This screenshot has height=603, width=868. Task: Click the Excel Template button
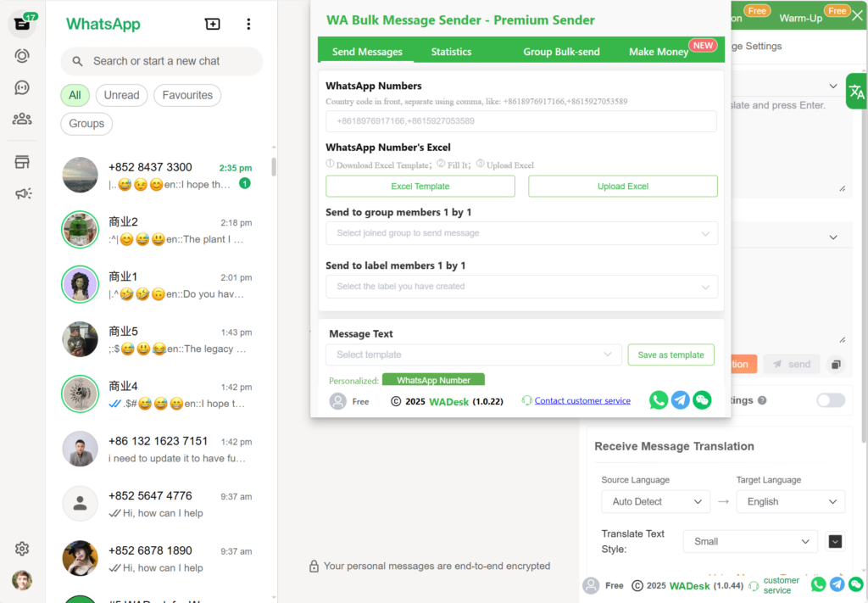420,187
